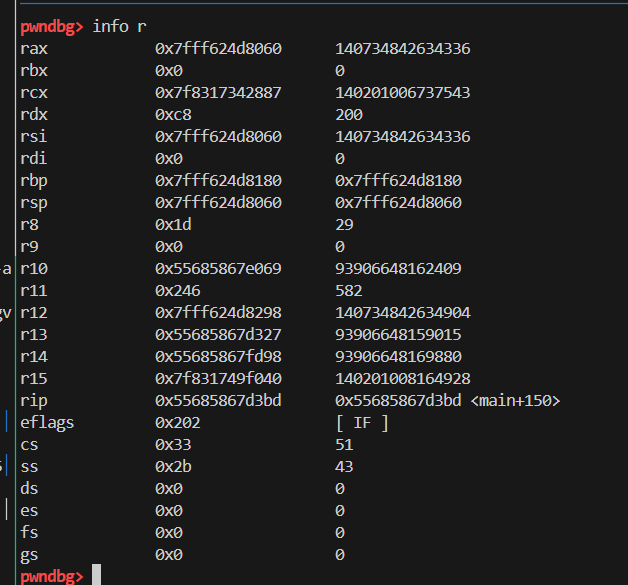
Task: Click the r8 decimal value 29
Action: 344,224
